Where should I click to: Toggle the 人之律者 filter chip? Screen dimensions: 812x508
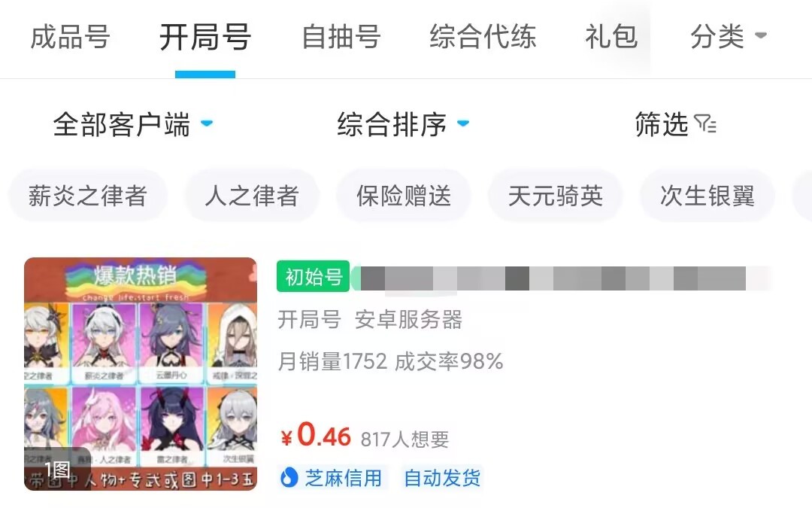(252, 196)
